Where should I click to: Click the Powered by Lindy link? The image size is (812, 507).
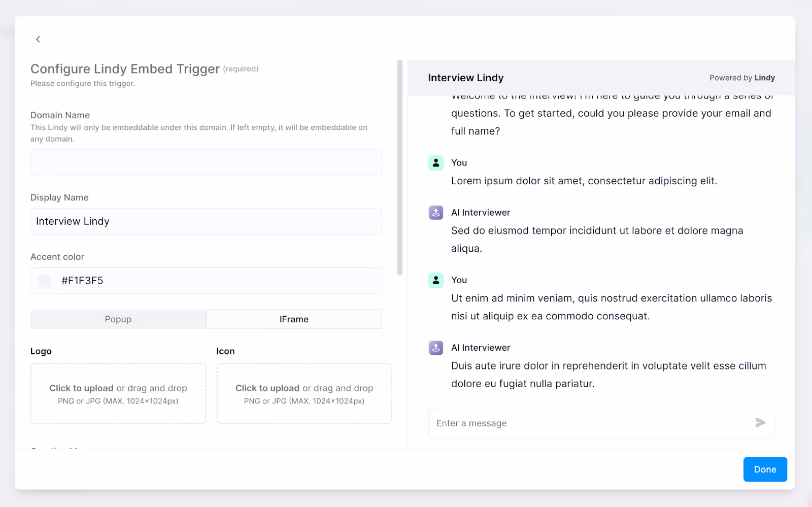[742, 78]
